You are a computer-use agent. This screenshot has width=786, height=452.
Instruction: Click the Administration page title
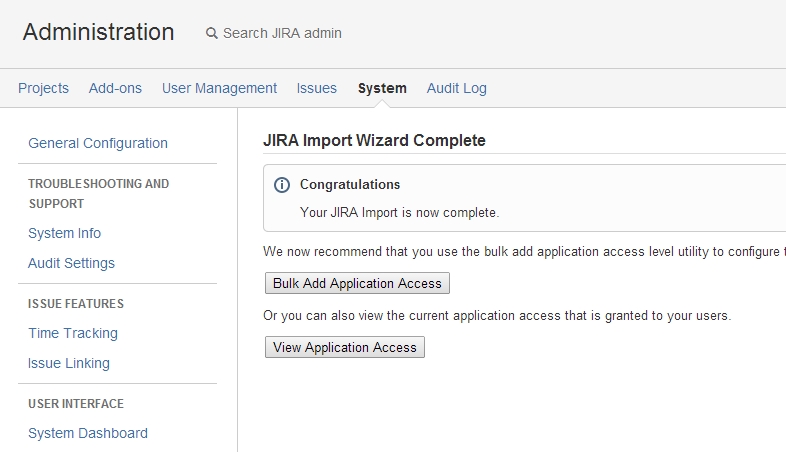click(x=98, y=33)
